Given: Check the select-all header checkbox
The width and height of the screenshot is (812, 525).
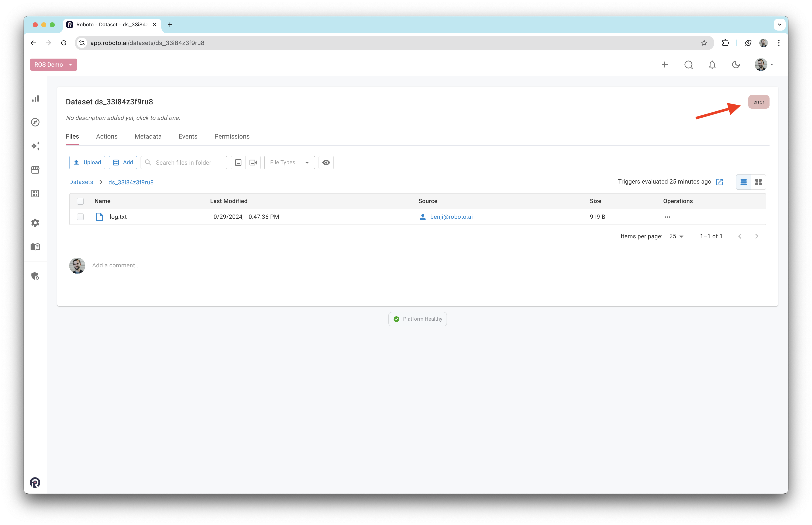Looking at the screenshot, I should 80,201.
